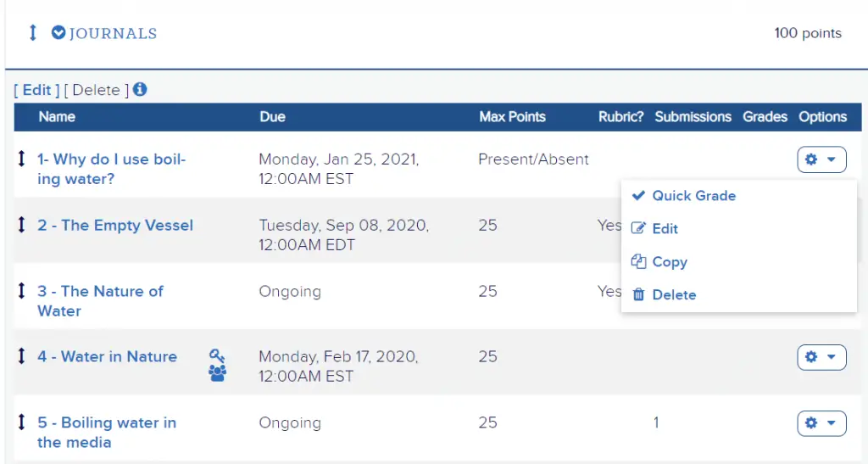The image size is (868, 464).
Task: Select Quick Grade from the options menu
Action: point(693,196)
